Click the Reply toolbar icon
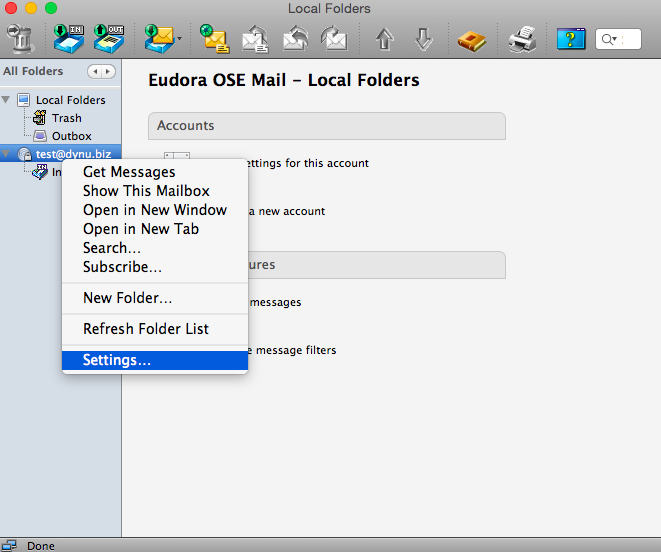This screenshot has width=661, height=552. [x=255, y=39]
